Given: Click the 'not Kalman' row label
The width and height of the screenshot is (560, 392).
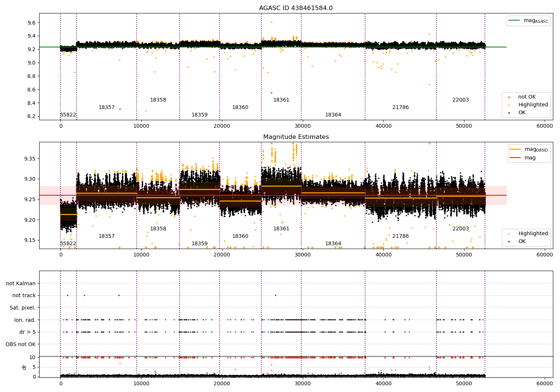Looking at the screenshot, I should [x=21, y=284].
